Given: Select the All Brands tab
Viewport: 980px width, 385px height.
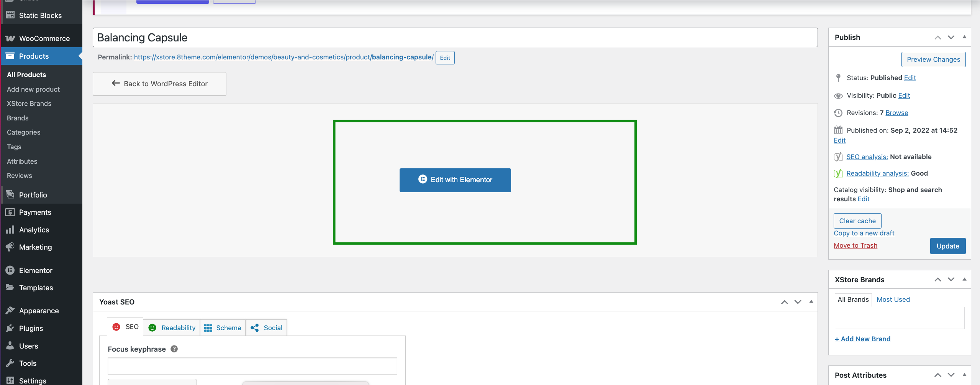Looking at the screenshot, I should coord(853,299).
